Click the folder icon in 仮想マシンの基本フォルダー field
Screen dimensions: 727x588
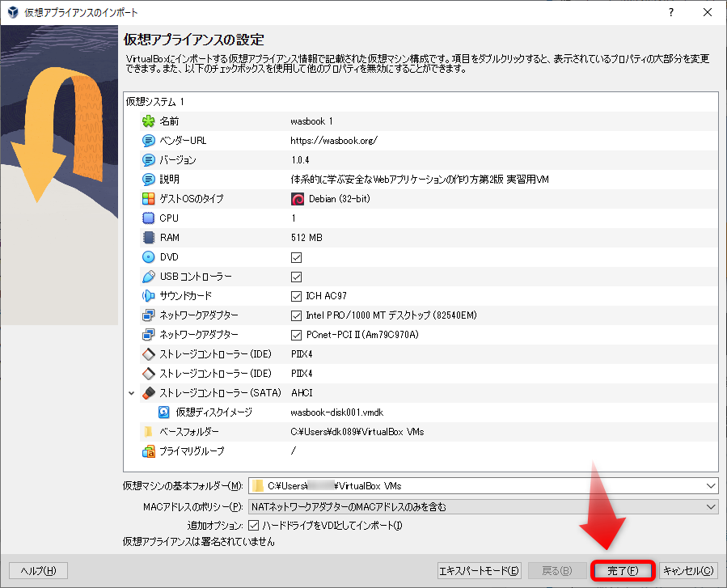[257, 486]
